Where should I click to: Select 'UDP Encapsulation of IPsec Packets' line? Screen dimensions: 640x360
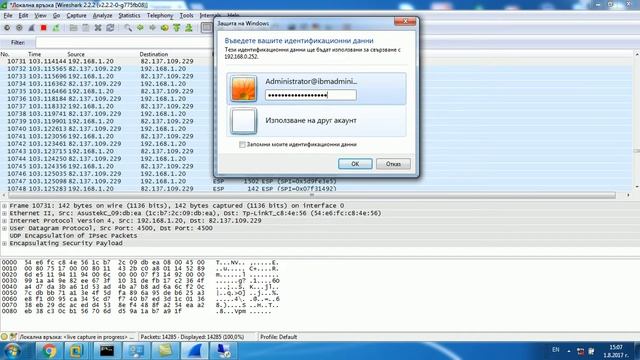tap(73, 236)
